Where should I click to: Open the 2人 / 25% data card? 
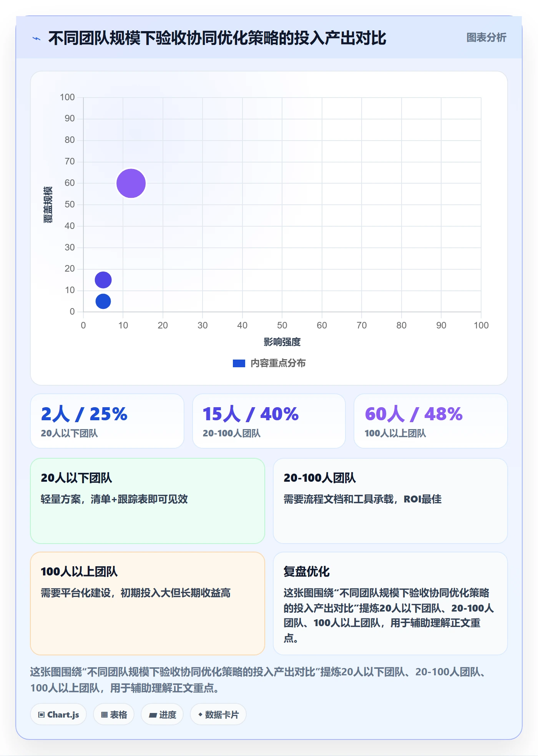point(107,421)
